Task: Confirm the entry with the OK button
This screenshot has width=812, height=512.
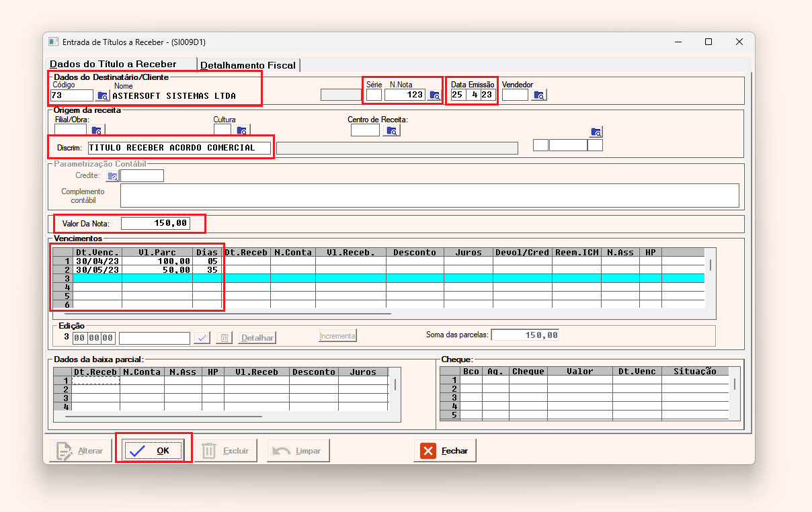Action: pos(154,451)
